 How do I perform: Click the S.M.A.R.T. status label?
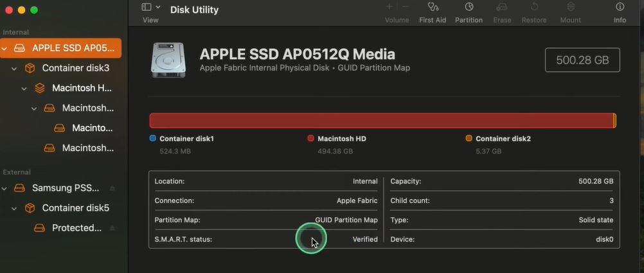click(x=183, y=240)
